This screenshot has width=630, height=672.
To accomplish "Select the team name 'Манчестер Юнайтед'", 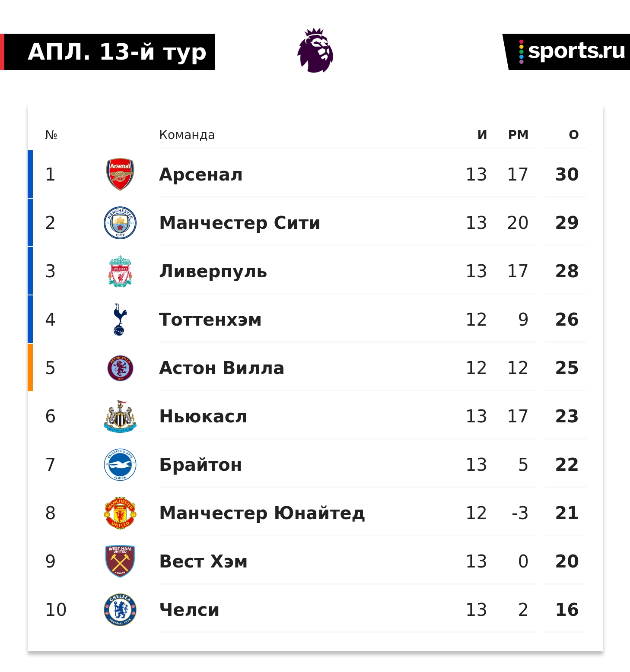I will point(262,513).
